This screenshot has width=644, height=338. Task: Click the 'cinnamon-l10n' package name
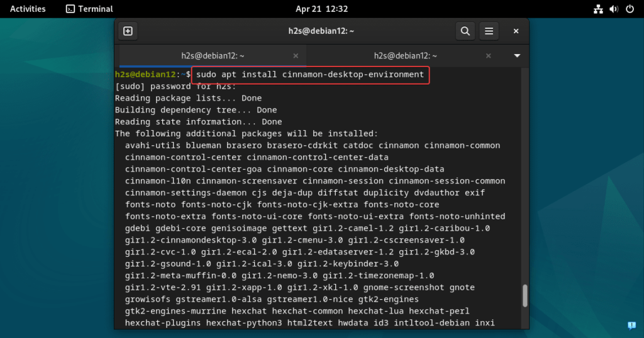[x=158, y=182]
